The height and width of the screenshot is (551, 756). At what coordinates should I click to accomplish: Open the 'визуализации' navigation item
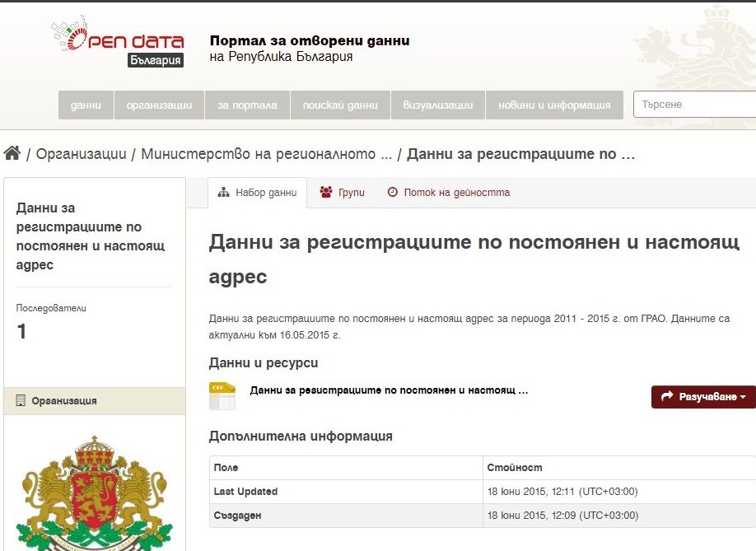point(438,105)
